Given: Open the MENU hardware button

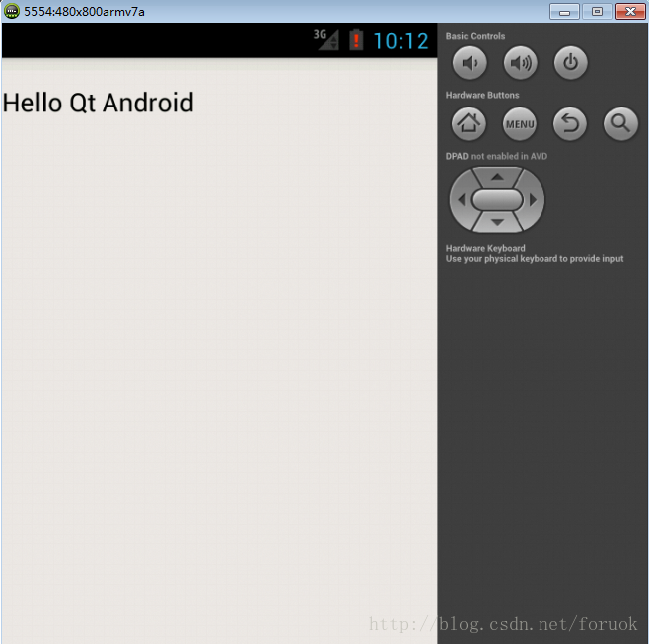Looking at the screenshot, I should point(520,123).
